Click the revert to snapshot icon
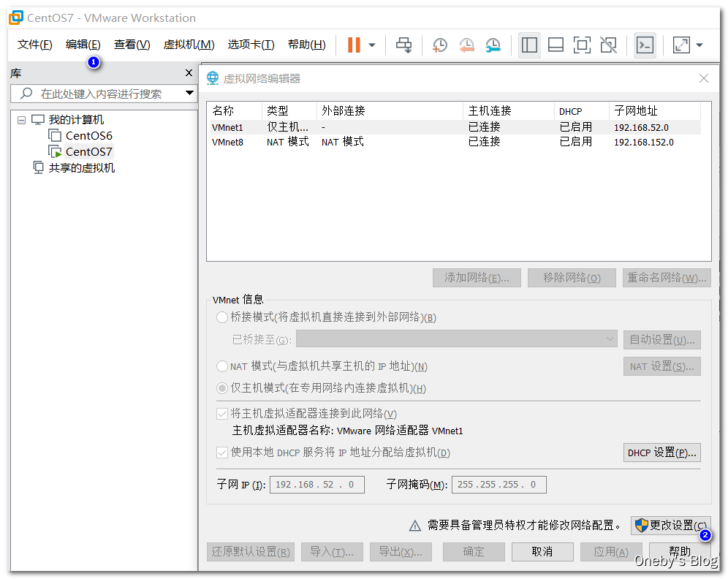The width and height of the screenshot is (728, 579). coord(466,45)
